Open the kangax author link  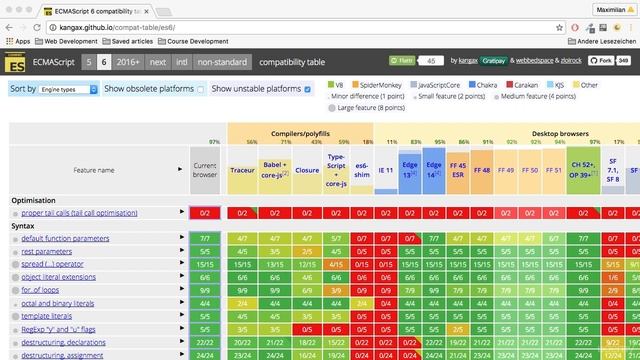468,61
